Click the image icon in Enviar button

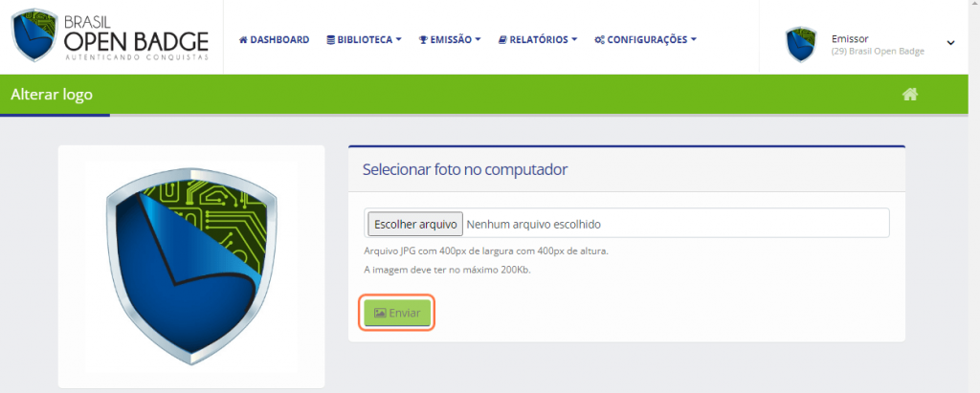[x=379, y=313]
